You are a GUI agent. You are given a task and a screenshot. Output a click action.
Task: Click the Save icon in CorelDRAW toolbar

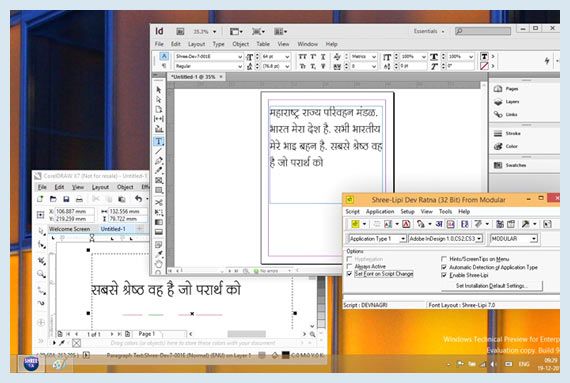tap(66, 199)
